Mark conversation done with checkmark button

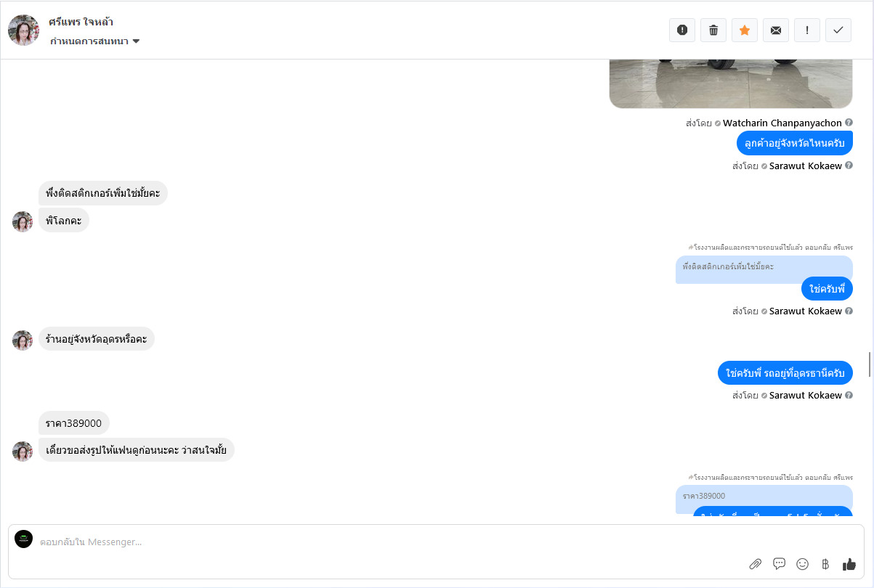(838, 30)
